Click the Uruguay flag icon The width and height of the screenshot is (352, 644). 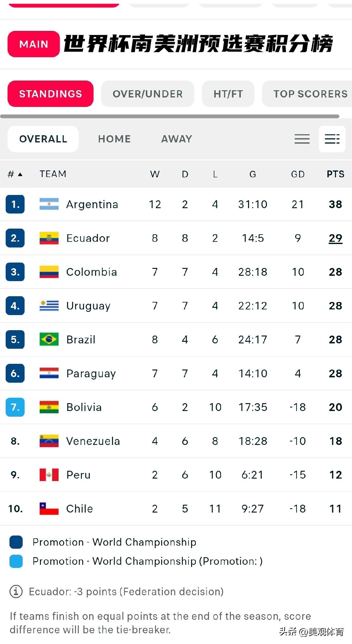pyautogui.click(x=49, y=306)
